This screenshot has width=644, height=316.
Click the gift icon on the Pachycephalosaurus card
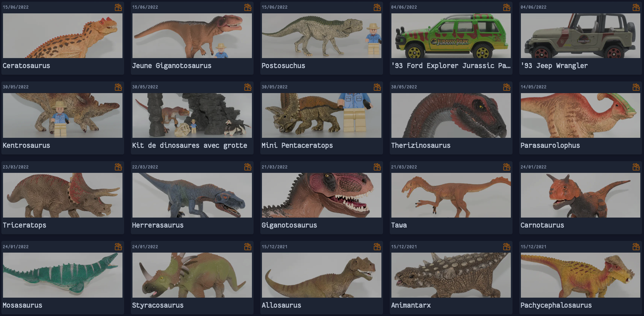tap(636, 247)
